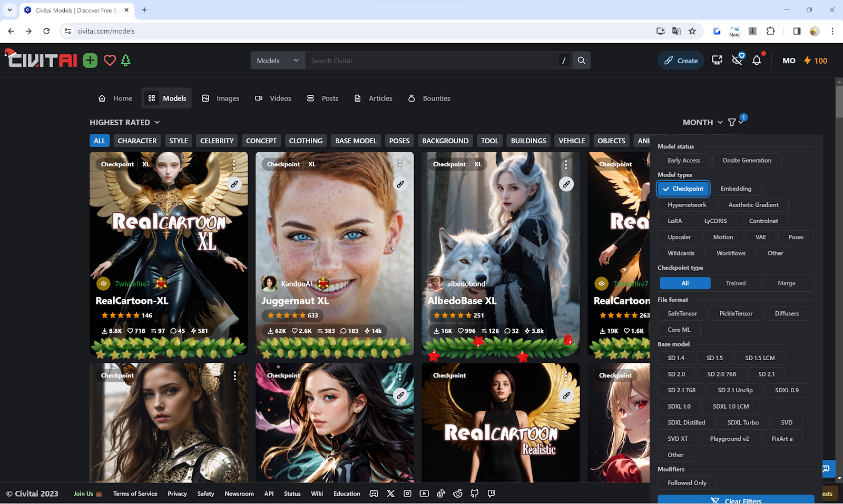
Task: Click the link icon on the AlbedoBase XL card
Action: point(566,184)
